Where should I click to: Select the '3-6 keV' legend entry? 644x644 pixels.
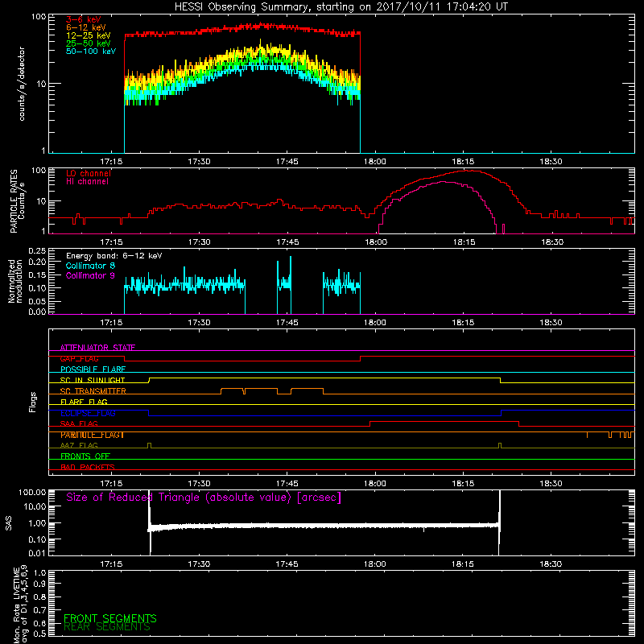pos(84,19)
